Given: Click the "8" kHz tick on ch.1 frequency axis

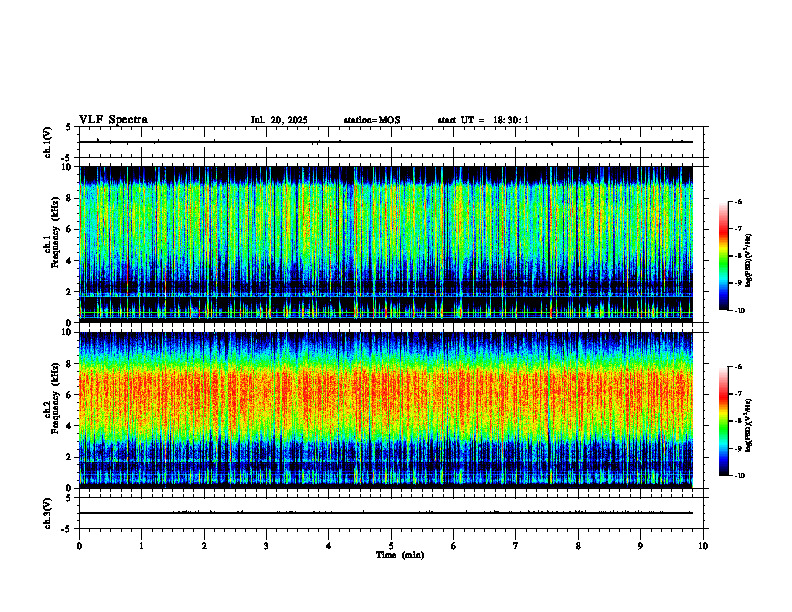Looking at the screenshot, I should 70,198.
